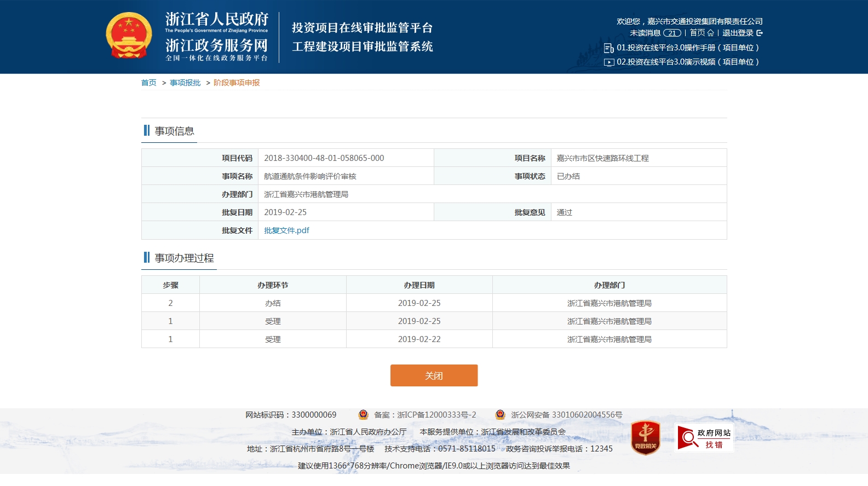Screen dimensions: 868x486
Task: Open the 02 演示视频 link in header
Action: [x=687, y=62]
